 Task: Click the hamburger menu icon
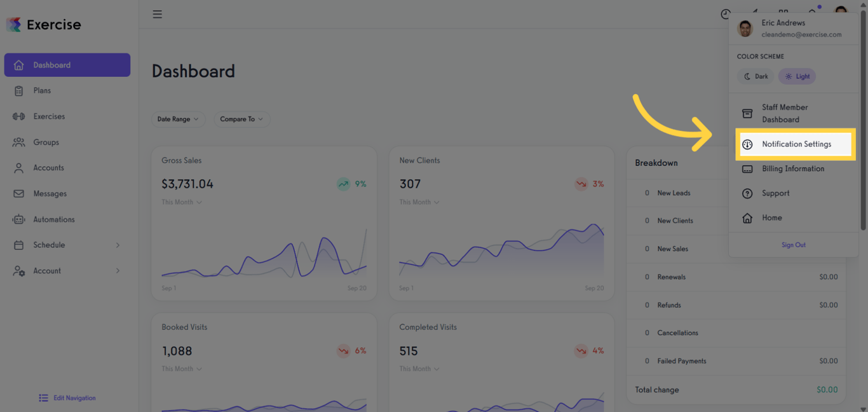pyautogui.click(x=158, y=14)
